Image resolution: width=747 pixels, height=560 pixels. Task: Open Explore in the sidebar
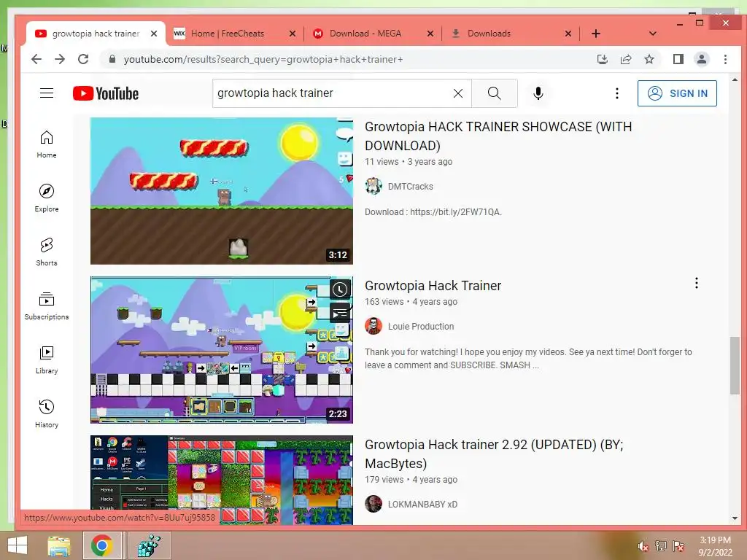coord(47,198)
